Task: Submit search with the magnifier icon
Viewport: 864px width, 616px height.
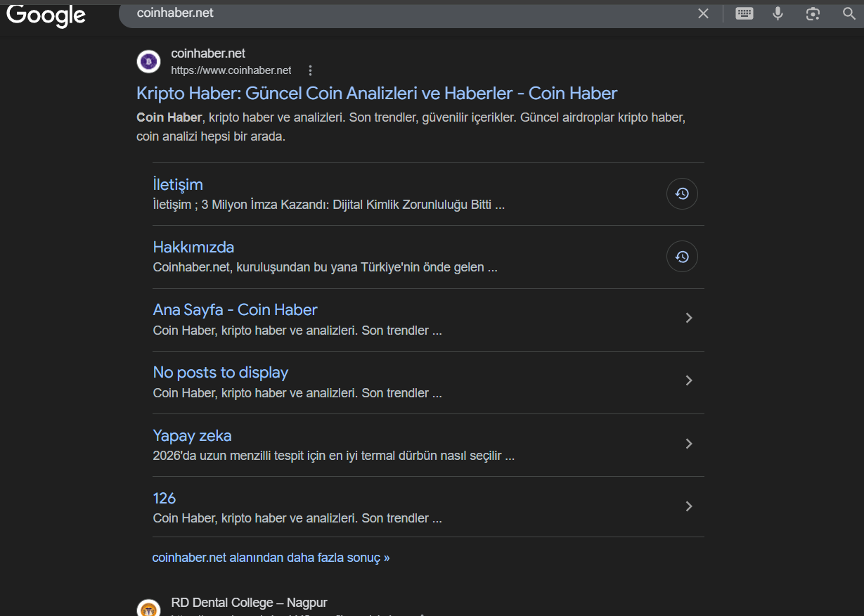Action: [x=849, y=13]
